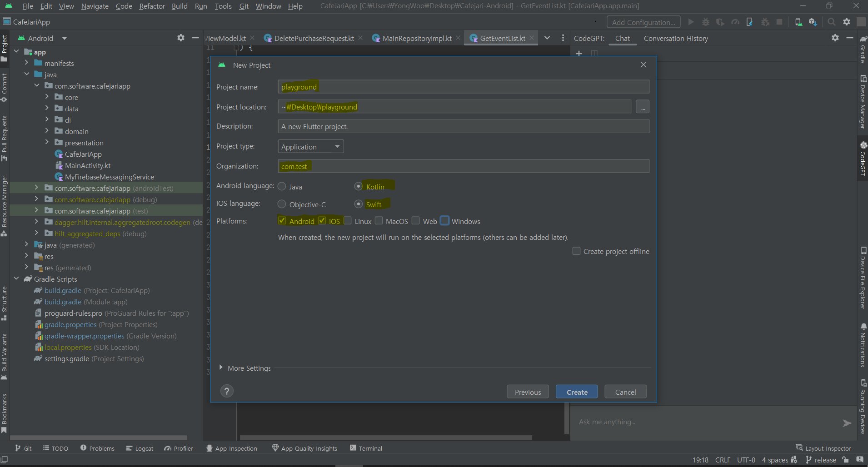The width and height of the screenshot is (868, 467).
Task: Click the Debug bug icon in the toolbar
Action: [x=706, y=22]
